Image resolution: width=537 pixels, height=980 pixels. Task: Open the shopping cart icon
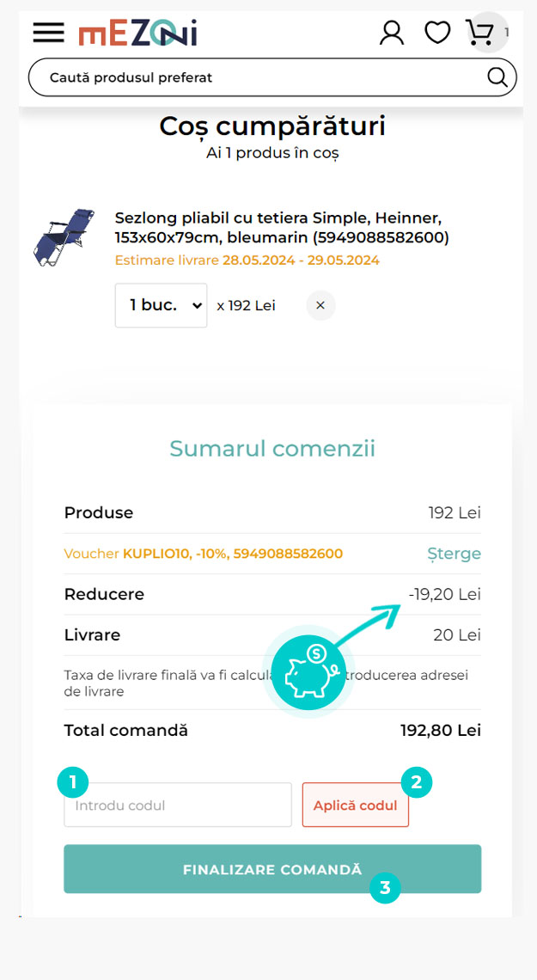(479, 33)
